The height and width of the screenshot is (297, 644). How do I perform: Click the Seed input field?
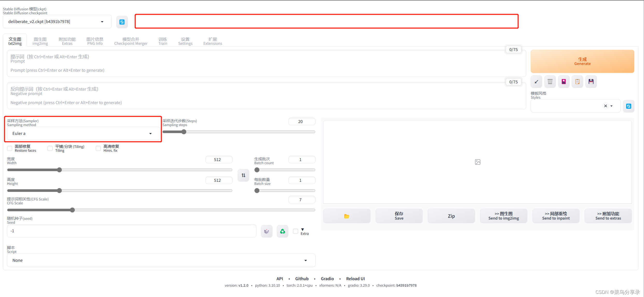tap(132, 231)
